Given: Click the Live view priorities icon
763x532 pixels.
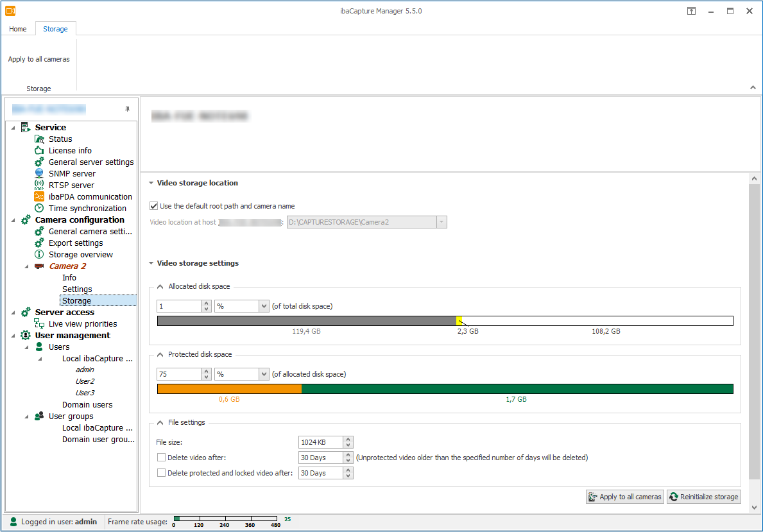Looking at the screenshot, I should (x=39, y=324).
